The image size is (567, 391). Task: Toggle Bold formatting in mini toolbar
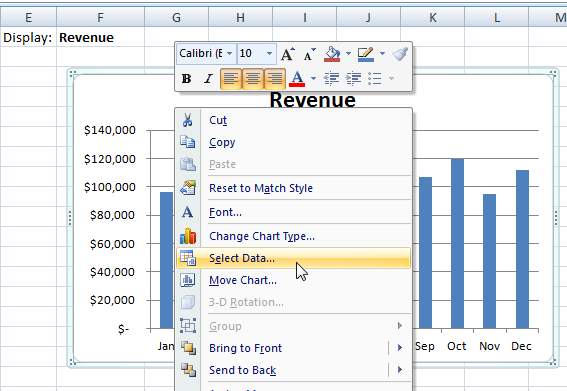187,78
